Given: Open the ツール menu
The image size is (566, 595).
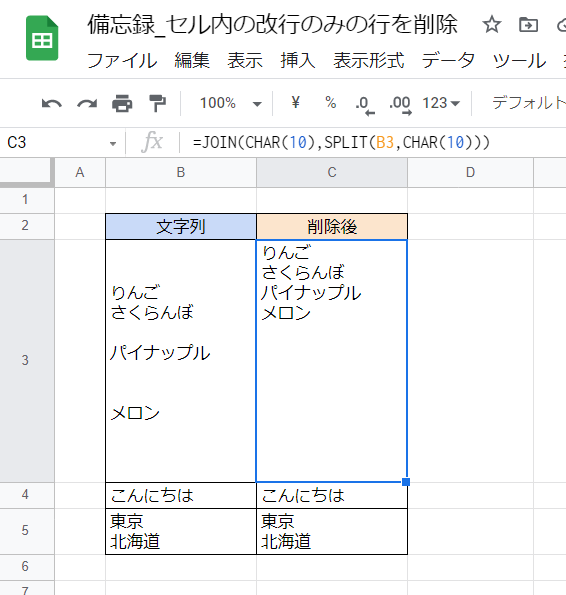Looking at the screenshot, I should click(519, 61).
